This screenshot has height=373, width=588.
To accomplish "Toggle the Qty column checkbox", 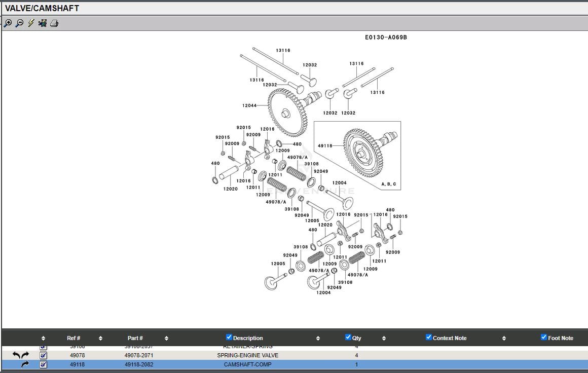I will point(348,338).
